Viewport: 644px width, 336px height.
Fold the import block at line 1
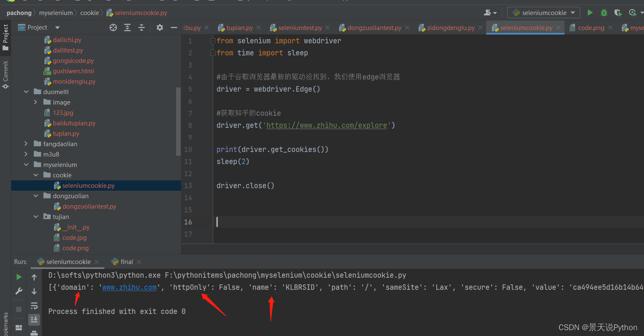[213, 41]
